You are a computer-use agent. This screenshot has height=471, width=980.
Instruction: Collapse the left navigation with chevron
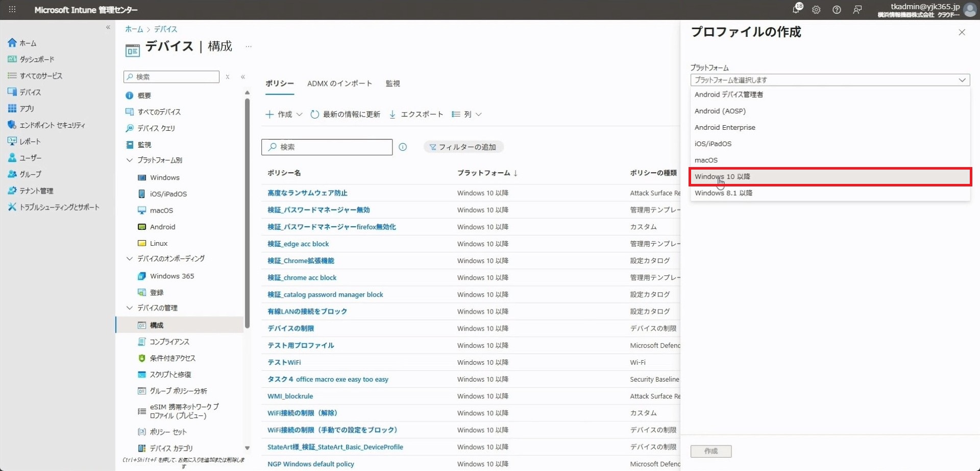pos(108,28)
